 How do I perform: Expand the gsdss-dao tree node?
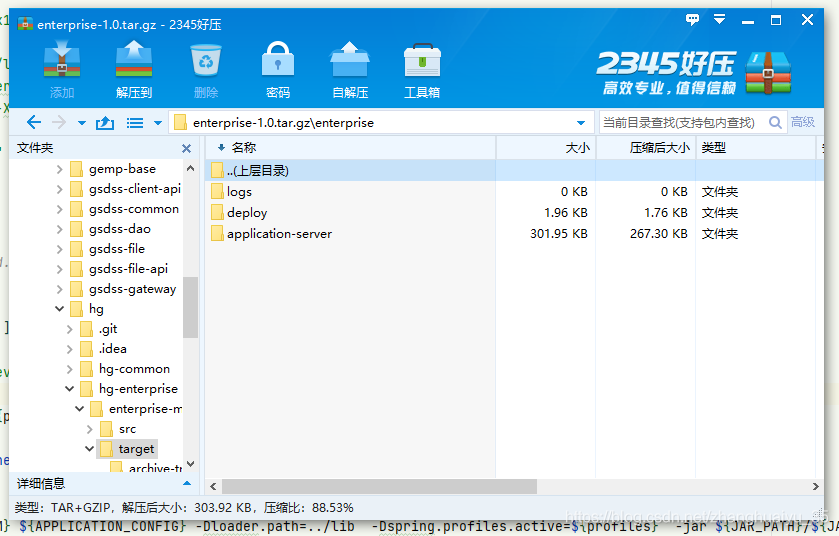59,229
